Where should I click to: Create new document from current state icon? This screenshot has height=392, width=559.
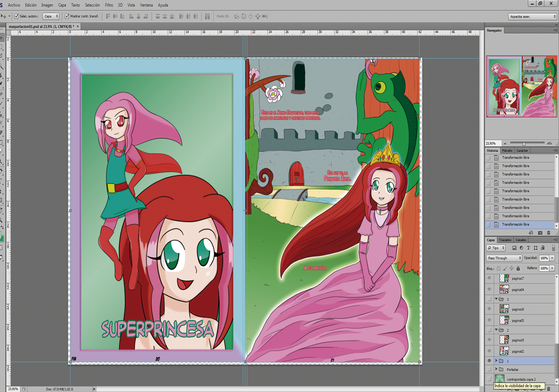(x=531, y=233)
